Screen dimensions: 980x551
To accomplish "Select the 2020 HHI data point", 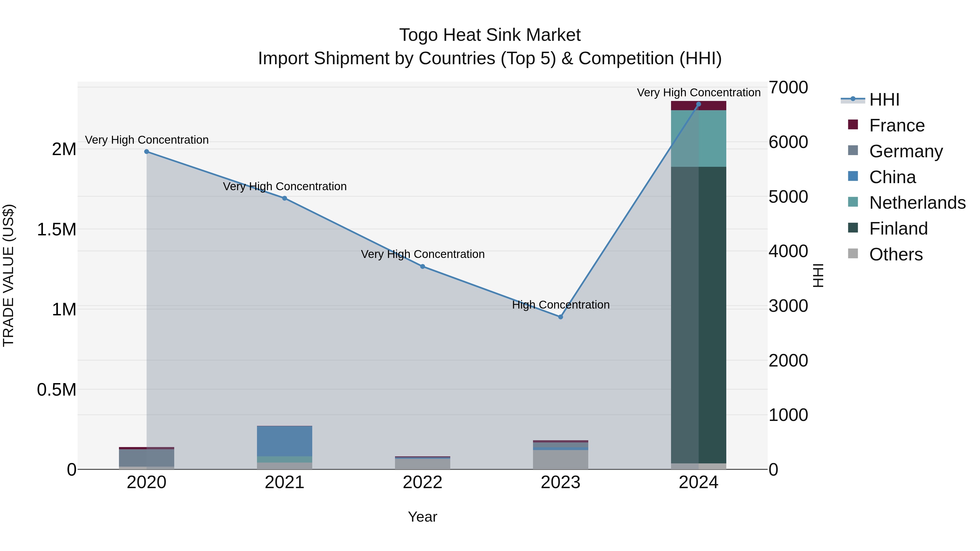I will [x=146, y=152].
